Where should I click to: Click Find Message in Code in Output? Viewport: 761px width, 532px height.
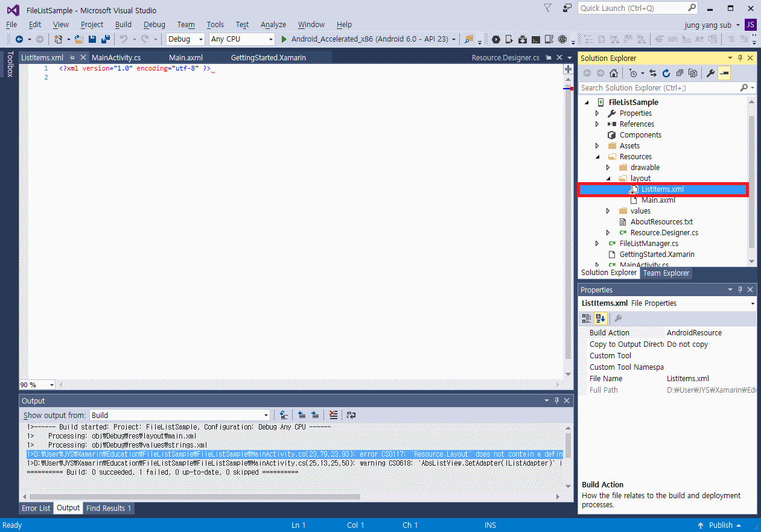[x=283, y=415]
